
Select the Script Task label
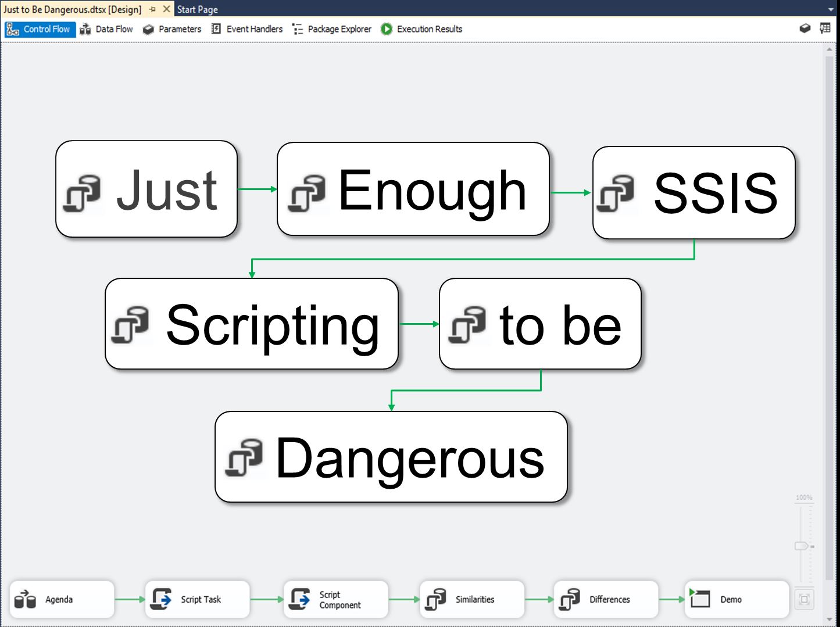click(201, 599)
